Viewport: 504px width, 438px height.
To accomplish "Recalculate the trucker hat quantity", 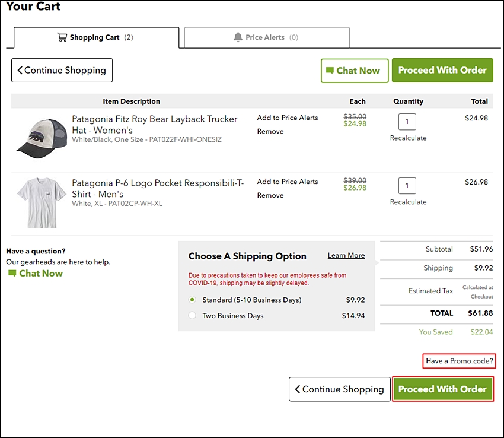I will (x=408, y=138).
